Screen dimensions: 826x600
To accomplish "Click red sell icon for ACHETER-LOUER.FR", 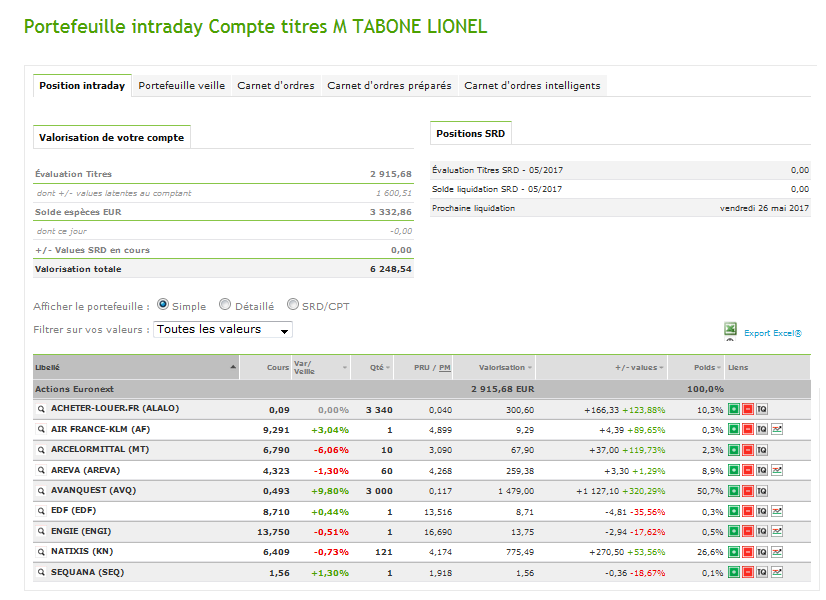I will coord(747,409).
